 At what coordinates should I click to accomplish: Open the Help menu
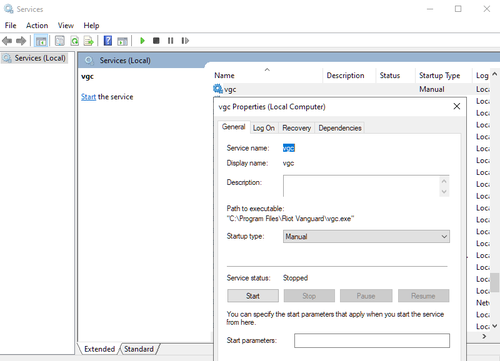[x=91, y=25]
